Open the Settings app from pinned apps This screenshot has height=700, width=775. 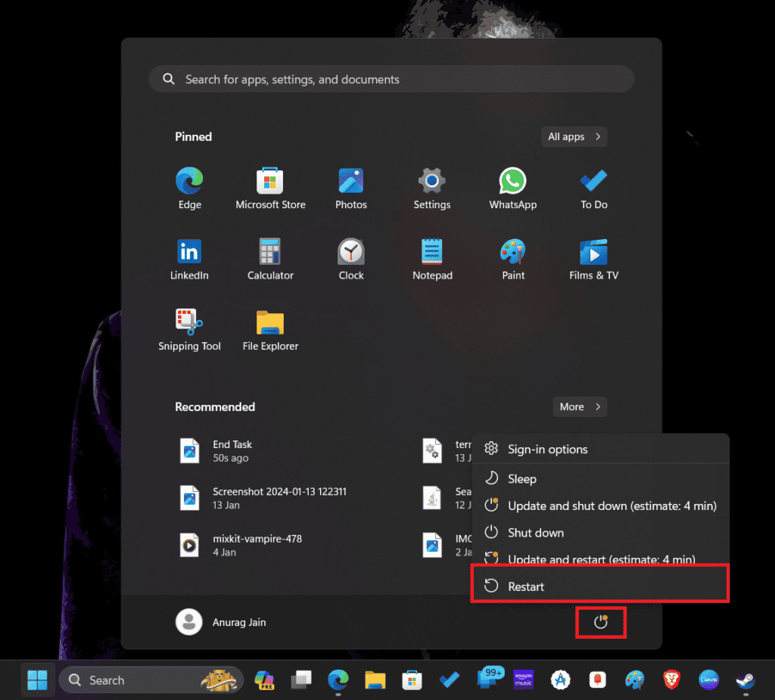(431, 182)
